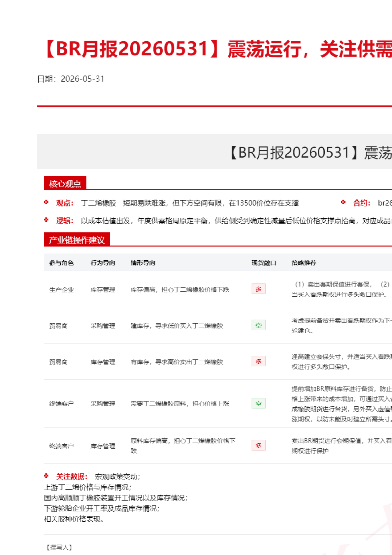Click the viewpoint sentence mentioning 13500价位存在支撑
The width and height of the screenshot is (392, 555).
pyautogui.click(x=190, y=203)
